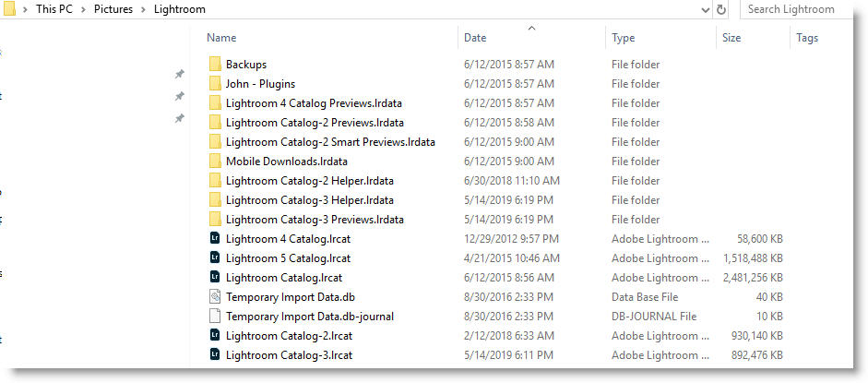Select Lr icon of Lightroom Catalog-3.lrcat
This screenshot has height=383, width=868.
215,354
